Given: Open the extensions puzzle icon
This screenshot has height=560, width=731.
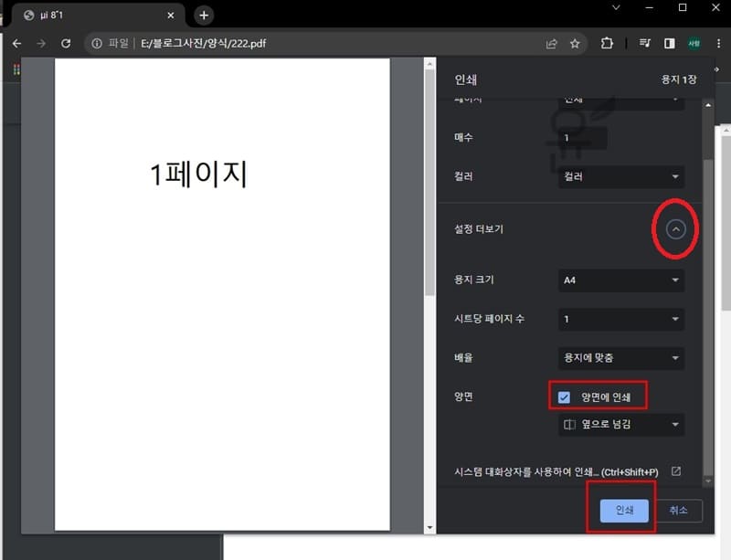Looking at the screenshot, I should [x=607, y=43].
